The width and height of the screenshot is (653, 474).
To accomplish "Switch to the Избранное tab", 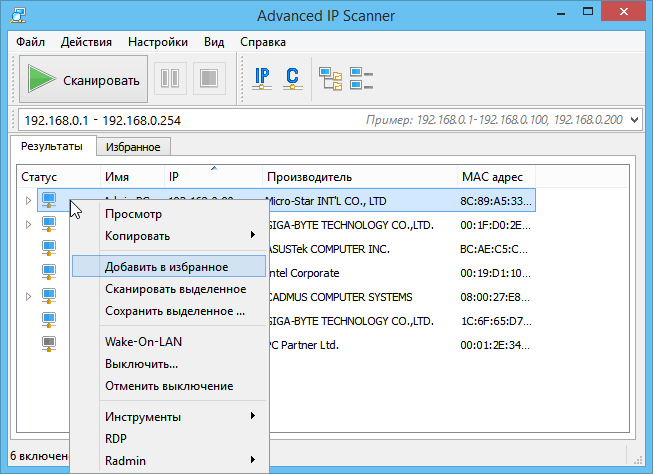I will click(x=133, y=147).
